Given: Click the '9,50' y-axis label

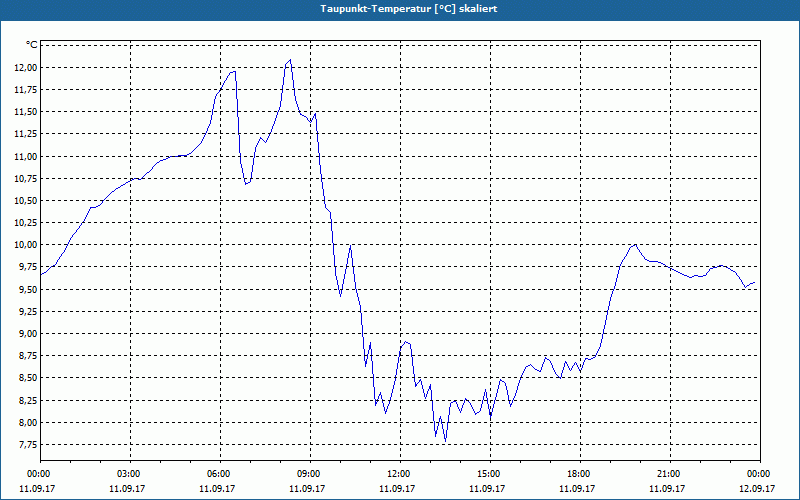Looking at the screenshot, I should tap(29, 289).
